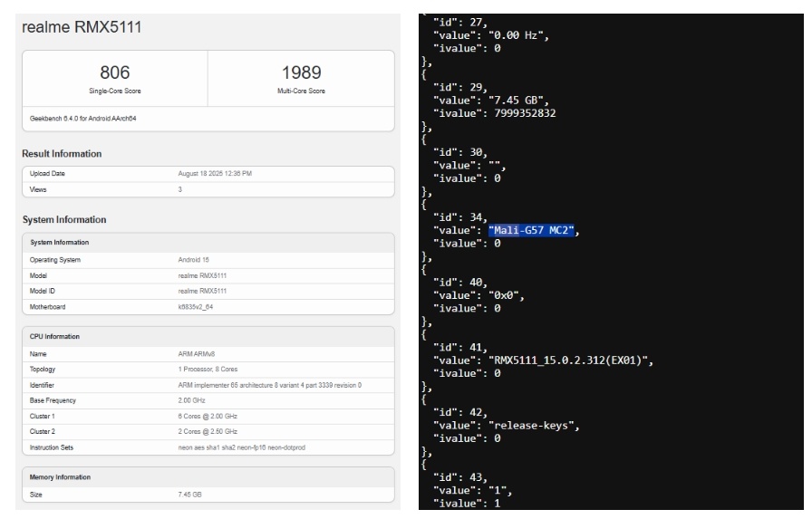
Task: Select the Android 15 operating system value
Action: click(x=194, y=260)
